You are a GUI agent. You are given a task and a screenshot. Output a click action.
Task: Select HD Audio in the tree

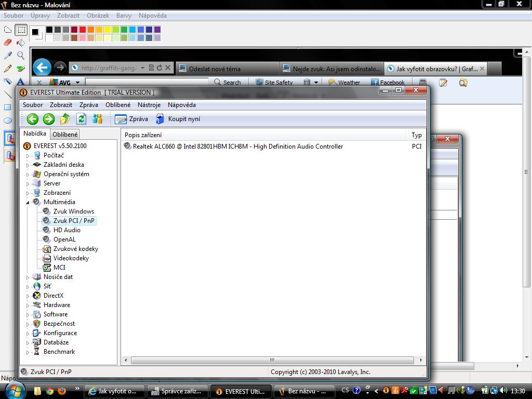(67, 230)
